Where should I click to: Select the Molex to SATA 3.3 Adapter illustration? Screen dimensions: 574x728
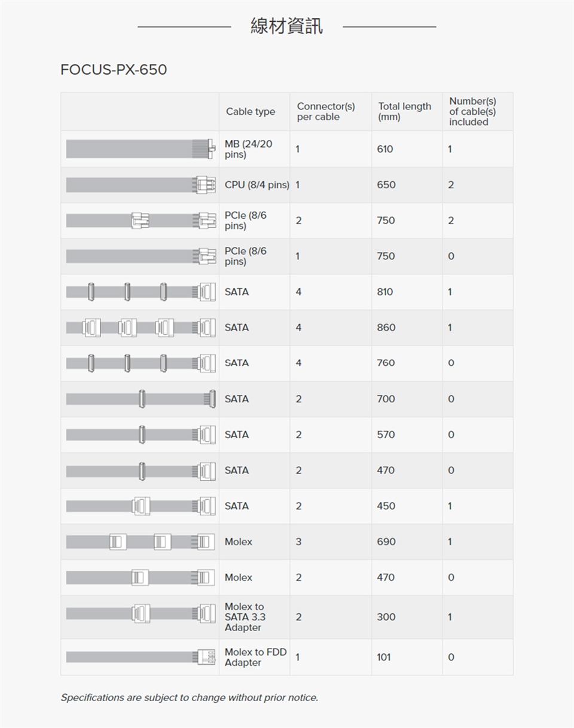(140, 613)
